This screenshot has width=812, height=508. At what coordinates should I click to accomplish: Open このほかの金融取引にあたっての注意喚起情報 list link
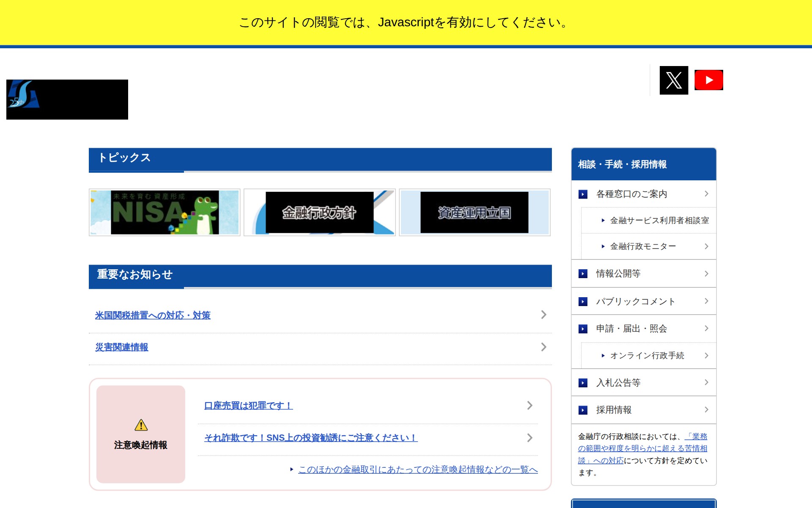418,469
